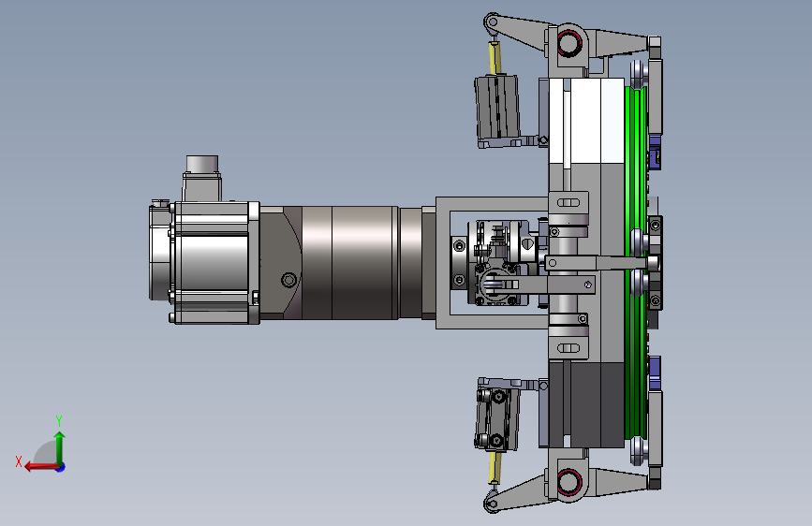Select the top pivot bearing with red ring

coord(568,42)
